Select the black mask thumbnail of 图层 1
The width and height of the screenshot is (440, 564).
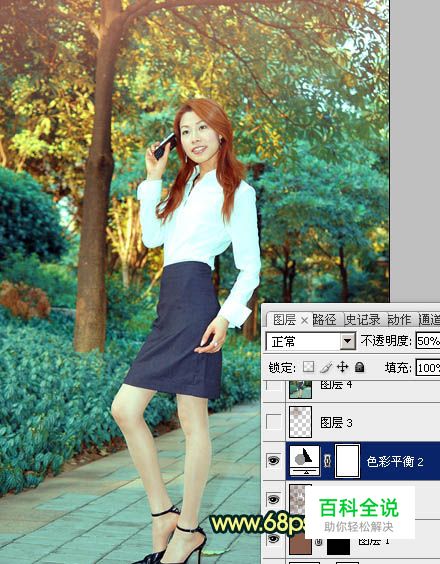tap(338, 546)
